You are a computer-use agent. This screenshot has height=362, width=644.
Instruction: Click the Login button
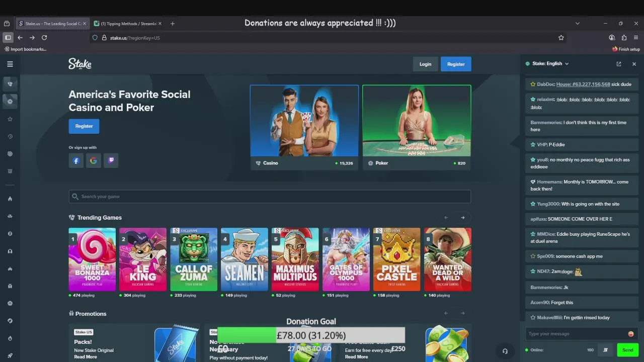click(x=425, y=64)
